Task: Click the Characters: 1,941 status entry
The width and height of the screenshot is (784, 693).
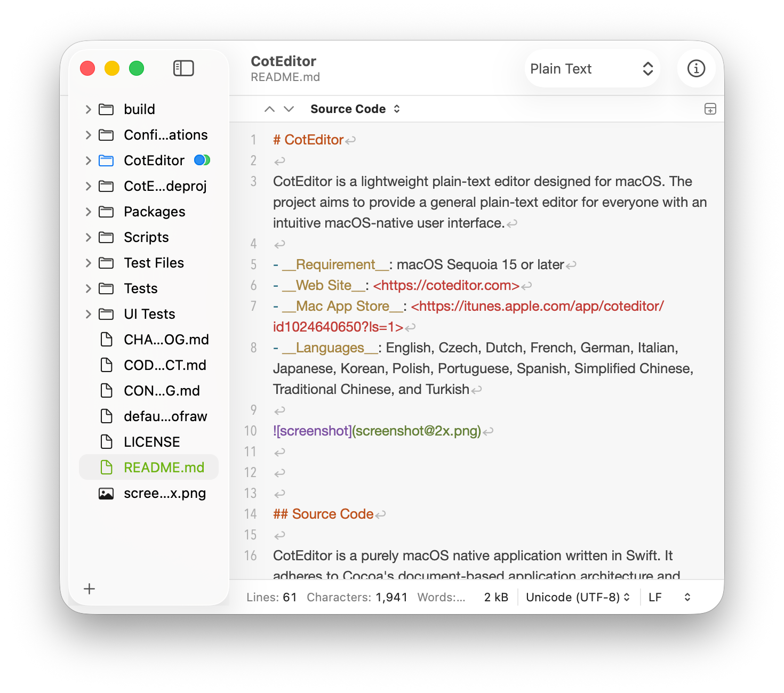Action: [357, 597]
